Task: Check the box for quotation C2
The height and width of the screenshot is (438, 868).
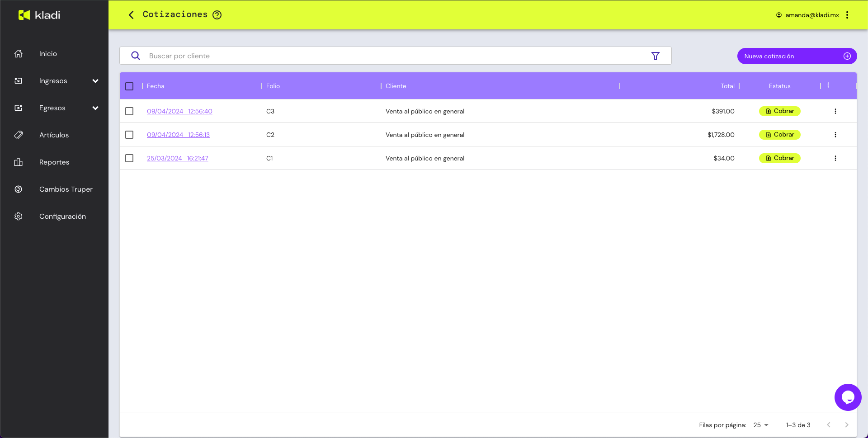Action: [x=129, y=135]
